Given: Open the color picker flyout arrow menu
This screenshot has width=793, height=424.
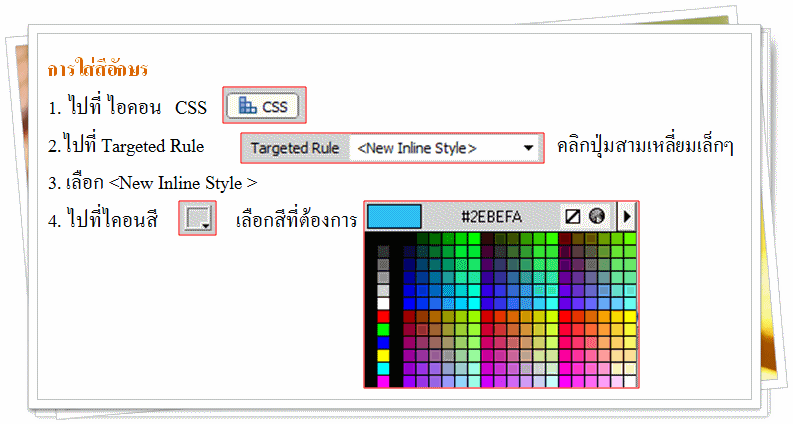Looking at the screenshot, I should (x=627, y=217).
